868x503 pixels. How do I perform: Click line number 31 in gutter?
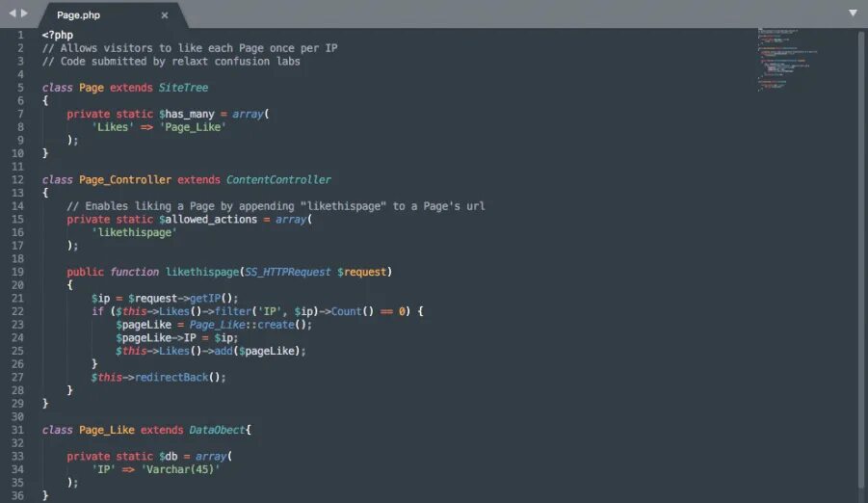pos(17,430)
